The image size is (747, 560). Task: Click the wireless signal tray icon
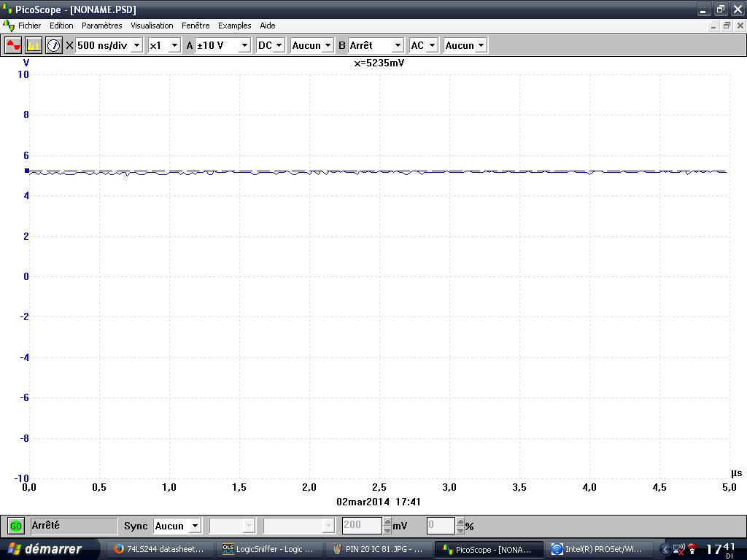692,550
